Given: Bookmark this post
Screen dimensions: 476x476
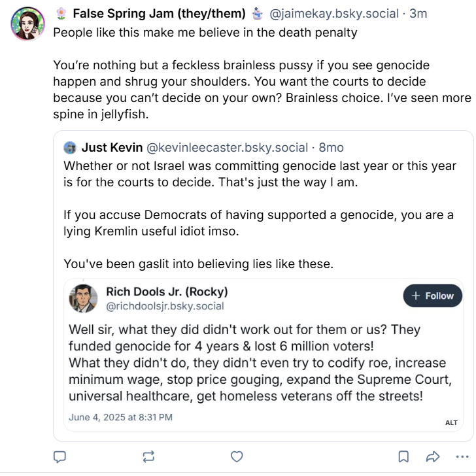Looking at the screenshot, I should (x=404, y=456).
